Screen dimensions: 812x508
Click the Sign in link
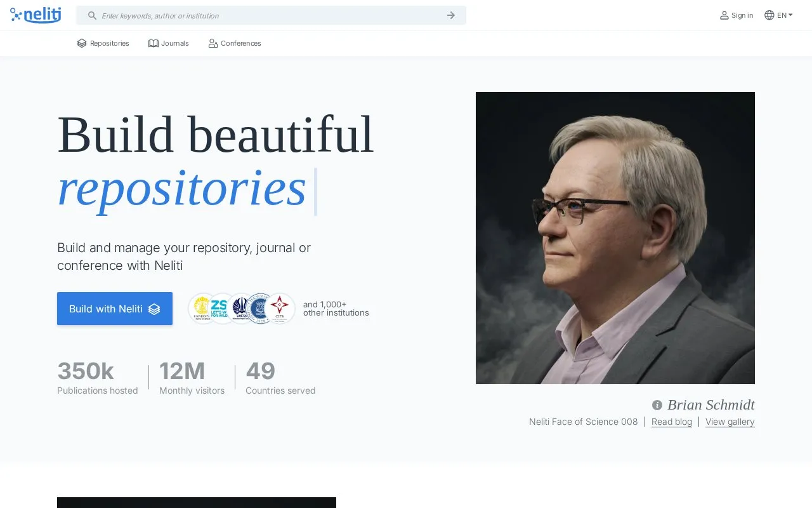click(x=742, y=15)
